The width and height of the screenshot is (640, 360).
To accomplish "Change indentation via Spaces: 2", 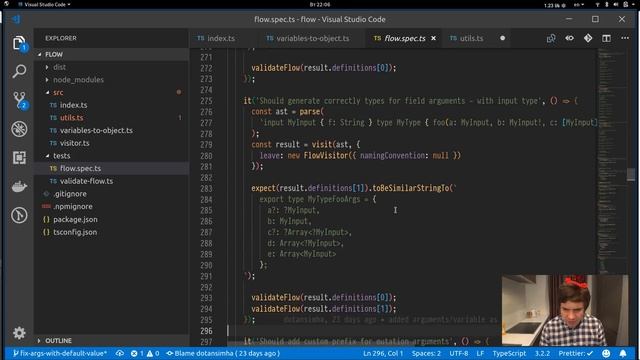I will pos(426,353).
